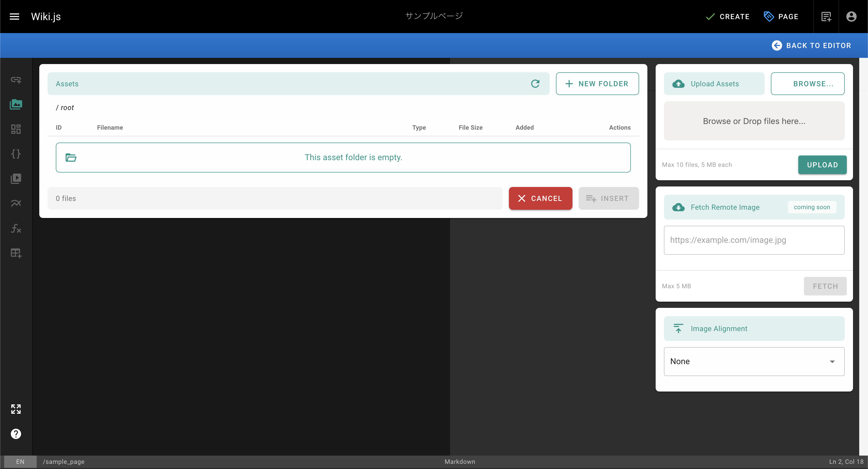The width and height of the screenshot is (868, 469).
Task: Click Back to Editor
Action: click(x=811, y=45)
